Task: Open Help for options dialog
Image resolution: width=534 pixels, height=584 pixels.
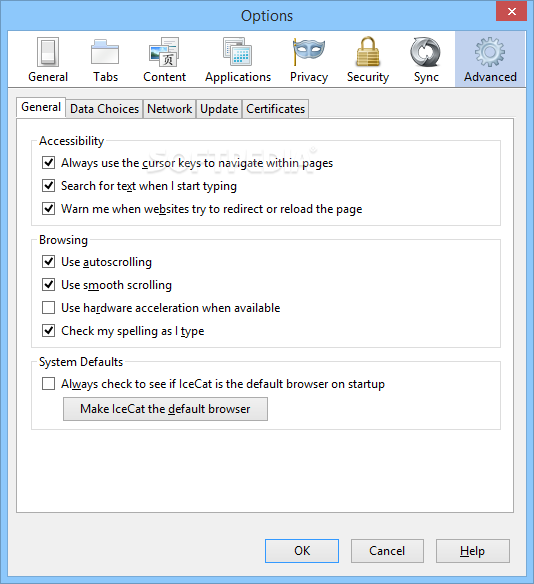Action: tap(473, 551)
